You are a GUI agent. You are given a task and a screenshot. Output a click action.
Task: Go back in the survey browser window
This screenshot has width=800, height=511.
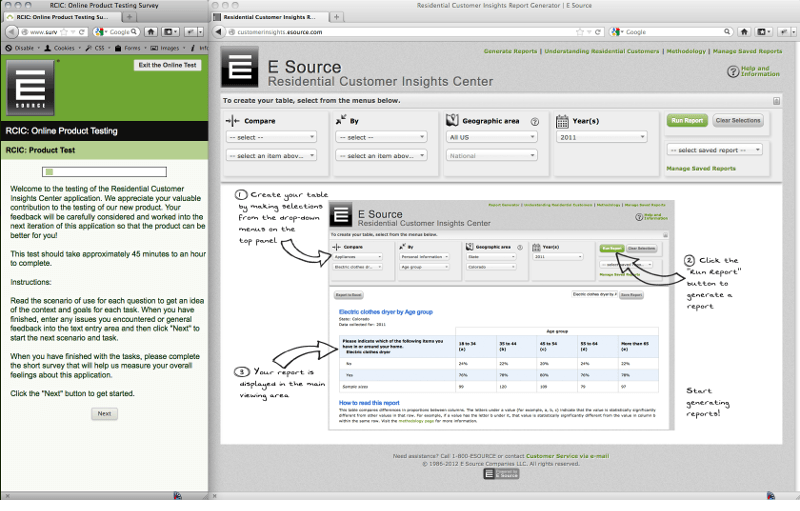click(11, 32)
